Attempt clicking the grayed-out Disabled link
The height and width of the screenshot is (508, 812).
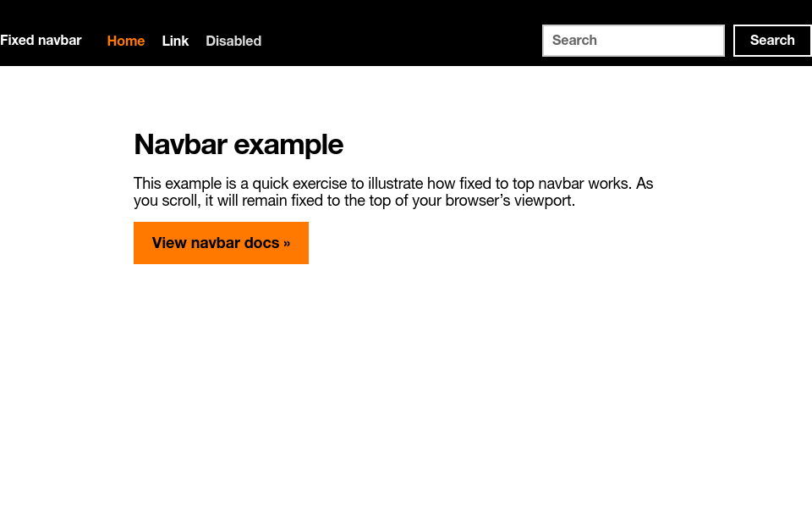[233, 41]
